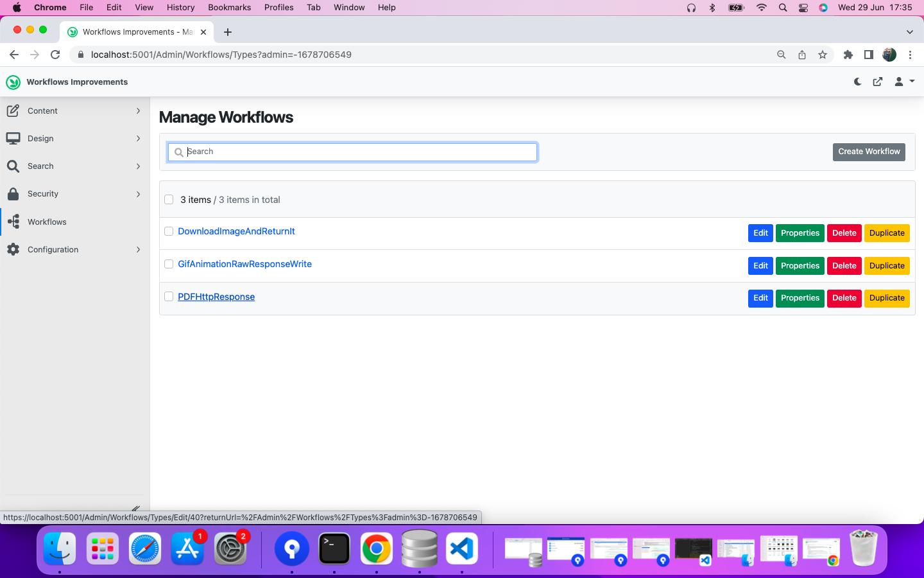924x578 pixels.
Task: Open a new Chrome tab
Action: [x=228, y=32]
